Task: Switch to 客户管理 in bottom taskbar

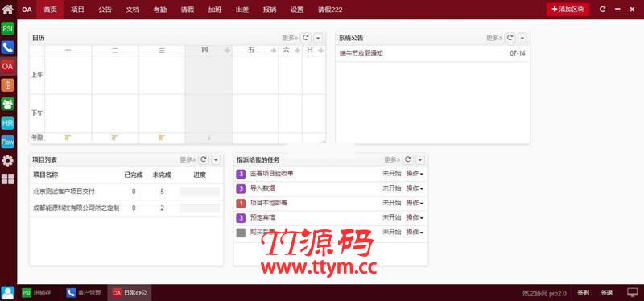Action: click(x=84, y=293)
